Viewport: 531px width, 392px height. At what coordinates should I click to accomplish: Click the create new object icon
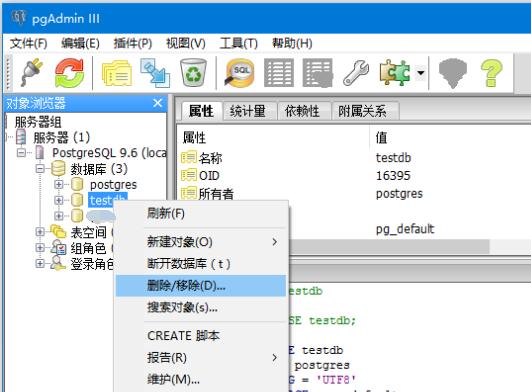coord(155,72)
